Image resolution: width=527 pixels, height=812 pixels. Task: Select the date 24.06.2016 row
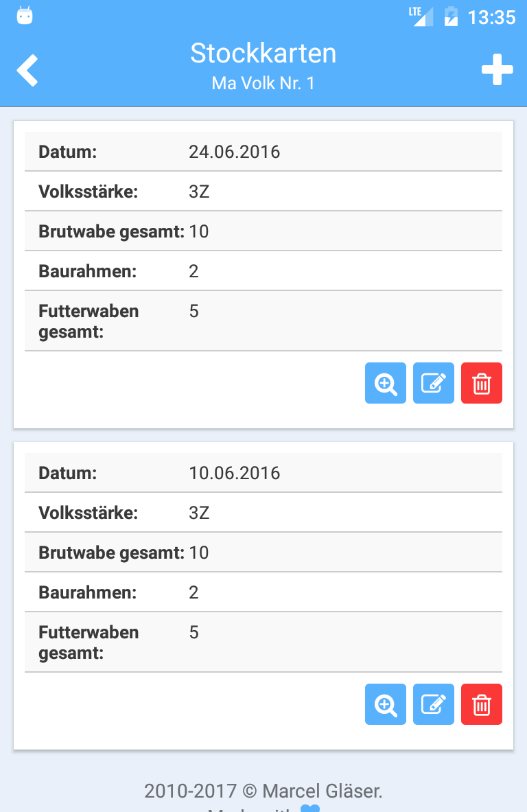pyautogui.click(x=263, y=152)
